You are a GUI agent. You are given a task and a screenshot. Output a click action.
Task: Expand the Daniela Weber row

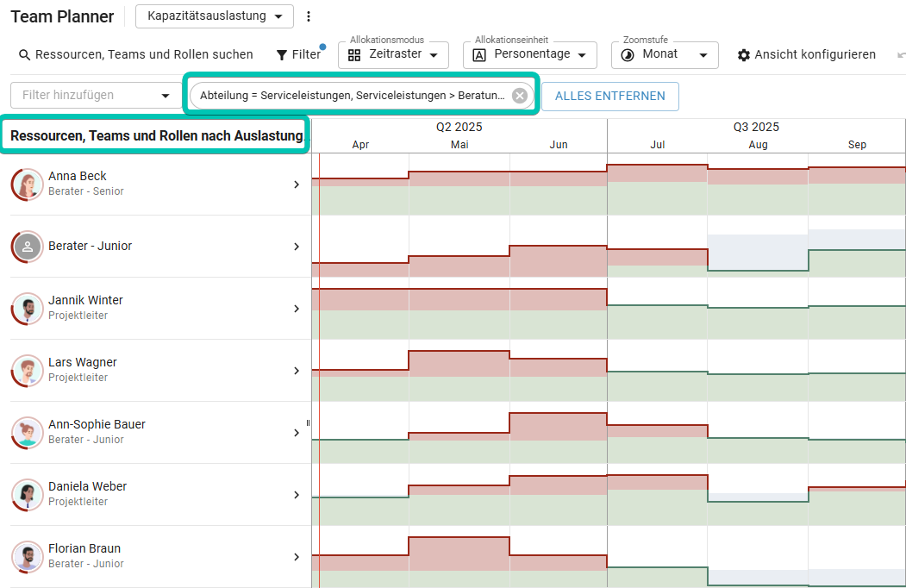(x=297, y=495)
